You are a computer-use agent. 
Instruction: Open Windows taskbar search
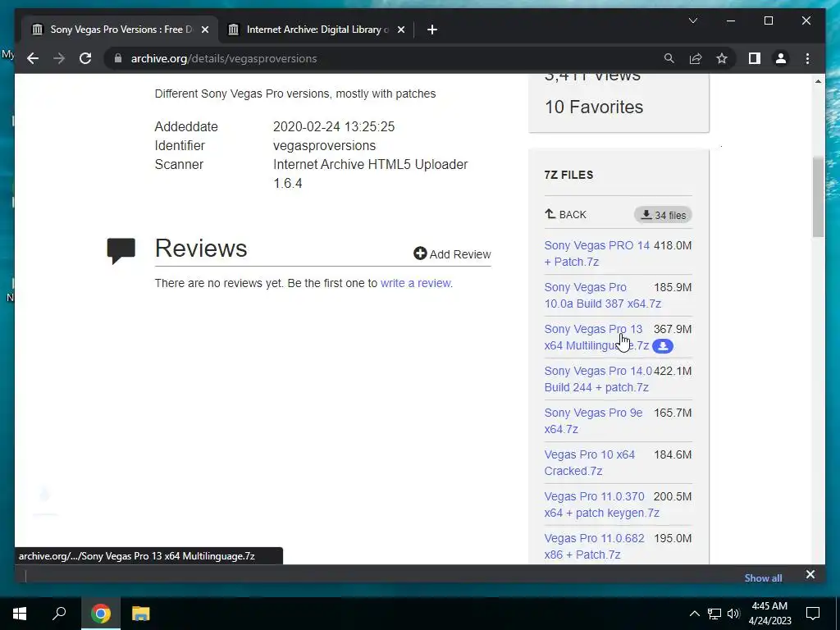click(59, 614)
